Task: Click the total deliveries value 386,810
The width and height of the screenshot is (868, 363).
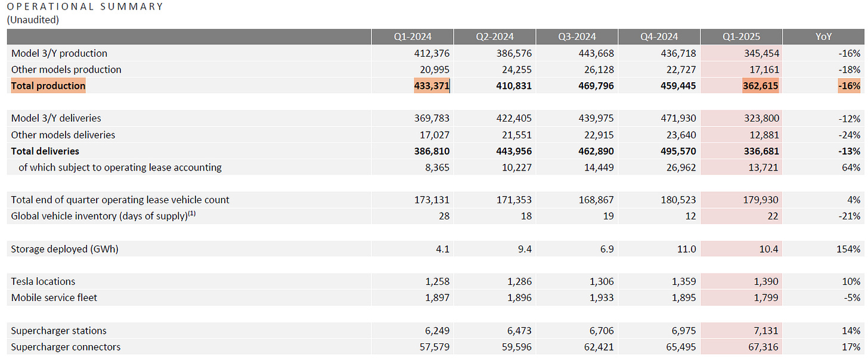Action: tap(432, 151)
